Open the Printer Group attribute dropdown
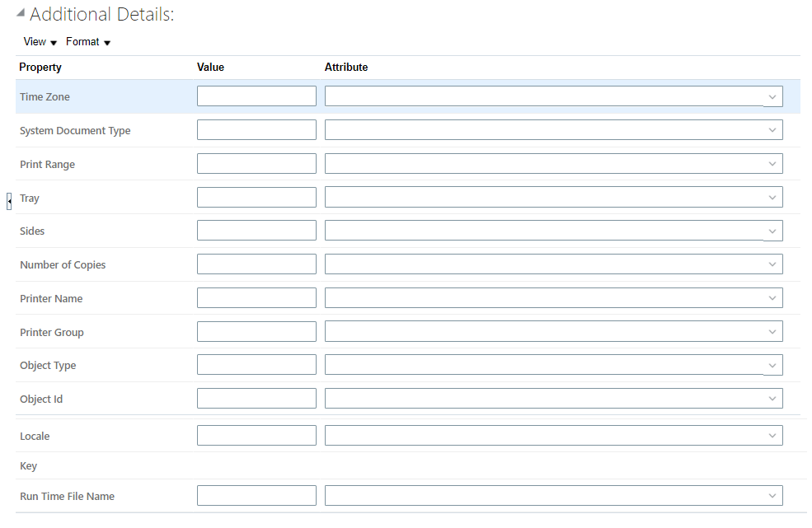 [772, 331]
